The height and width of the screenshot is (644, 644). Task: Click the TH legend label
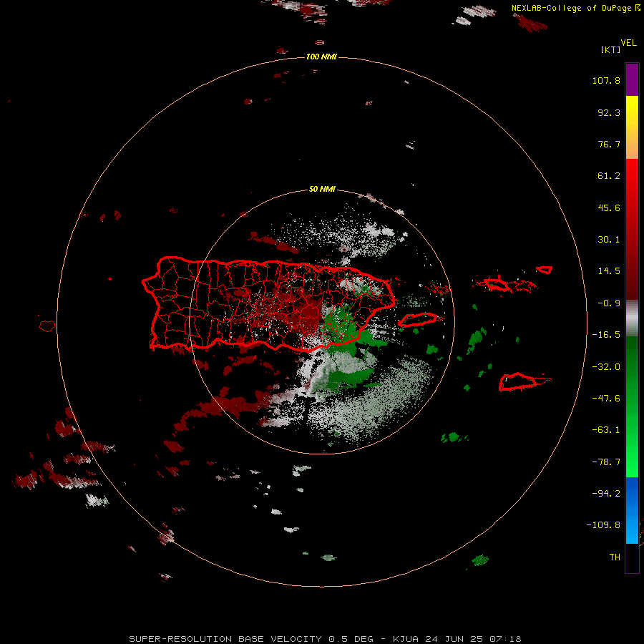[615, 557]
